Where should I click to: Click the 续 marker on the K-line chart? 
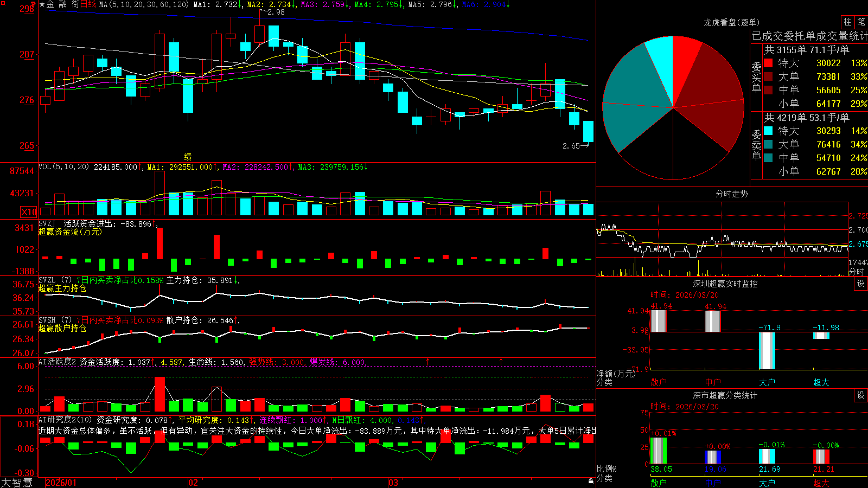pyautogui.click(x=188, y=156)
